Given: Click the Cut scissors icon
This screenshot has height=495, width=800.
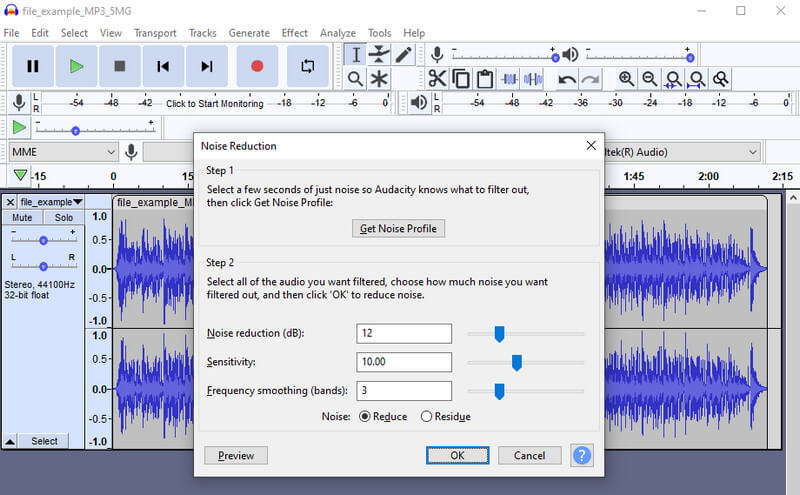Looking at the screenshot, I should tap(437, 79).
